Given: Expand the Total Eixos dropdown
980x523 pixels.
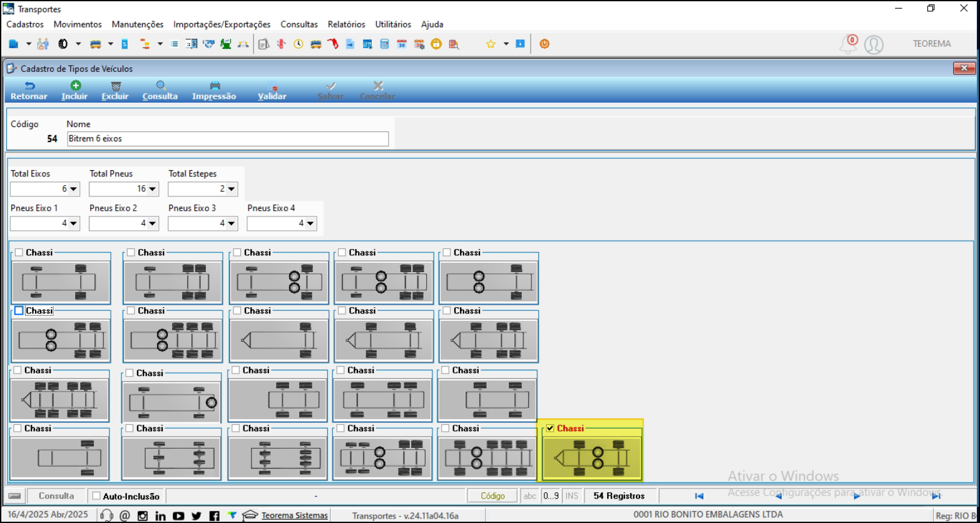Looking at the screenshot, I should pos(73,189).
